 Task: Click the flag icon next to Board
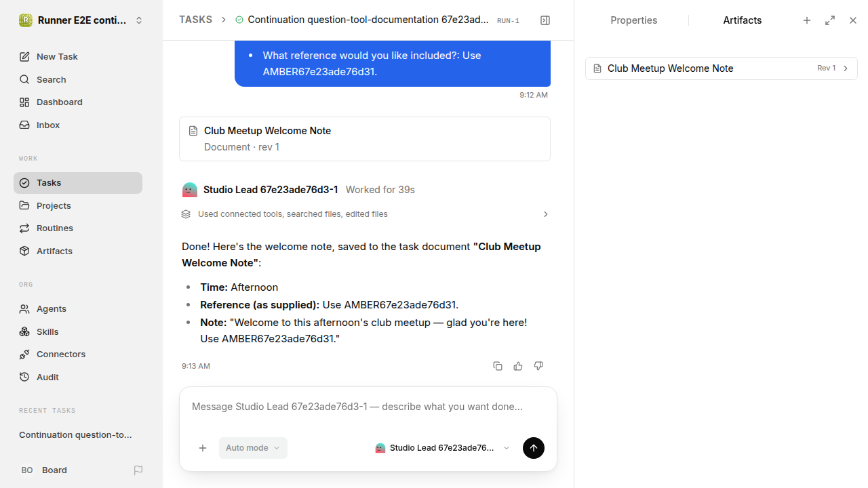[138, 470]
